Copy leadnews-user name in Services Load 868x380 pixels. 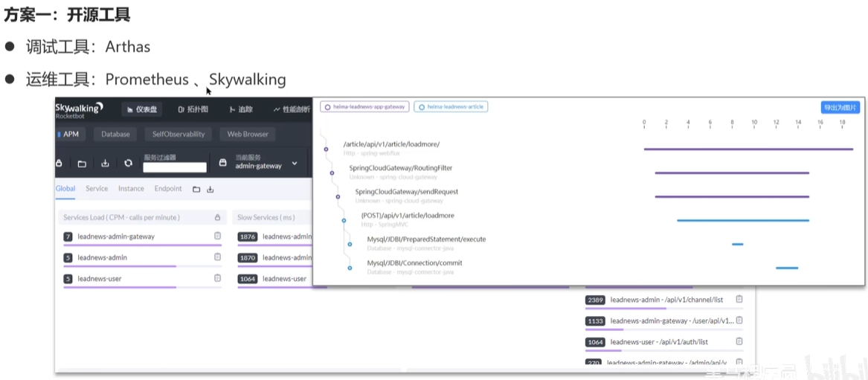(217, 277)
